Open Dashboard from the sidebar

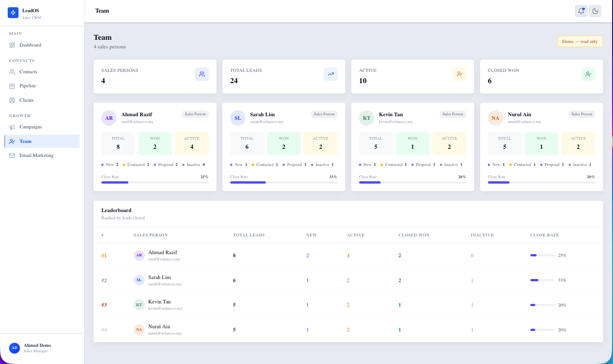click(30, 45)
